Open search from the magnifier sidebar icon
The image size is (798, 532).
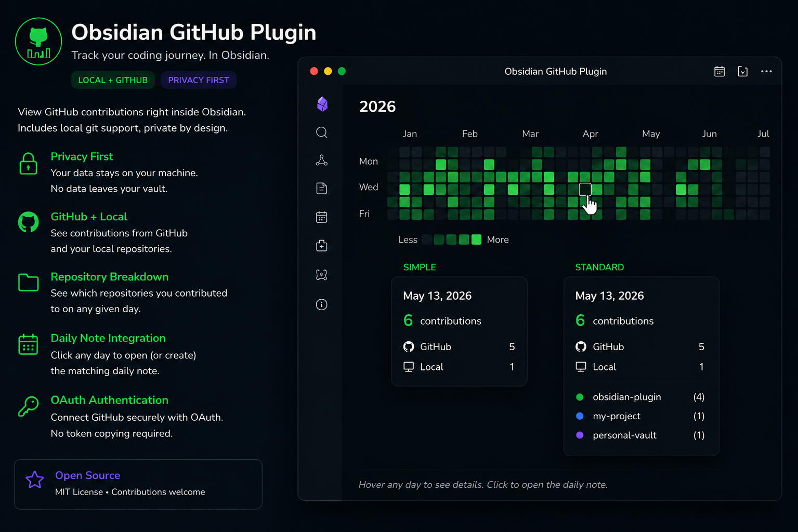tap(322, 132)
